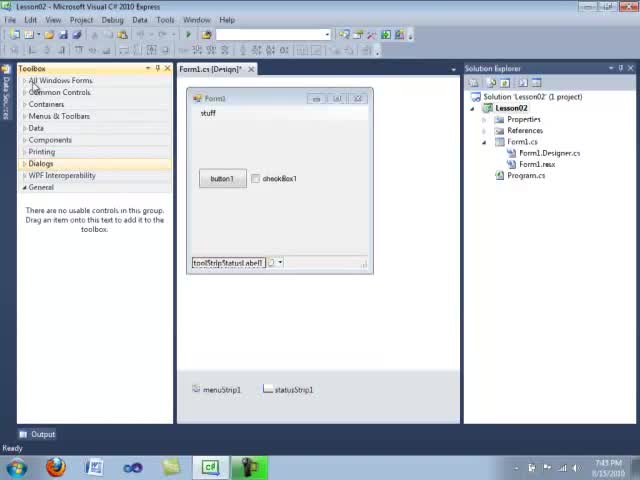Open Microsoft Word from the taskbar
The height and width of the screenshot is (480, 640).
(94, 468)
